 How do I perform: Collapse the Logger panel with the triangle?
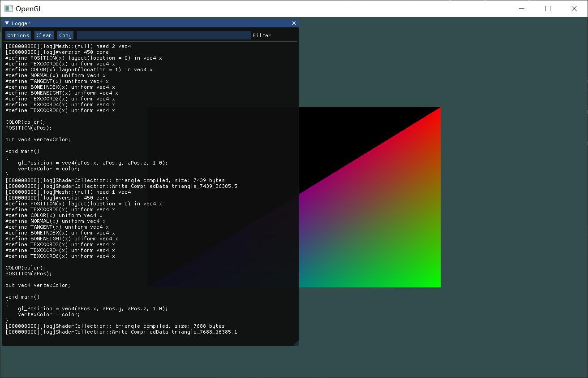[7, 23]
